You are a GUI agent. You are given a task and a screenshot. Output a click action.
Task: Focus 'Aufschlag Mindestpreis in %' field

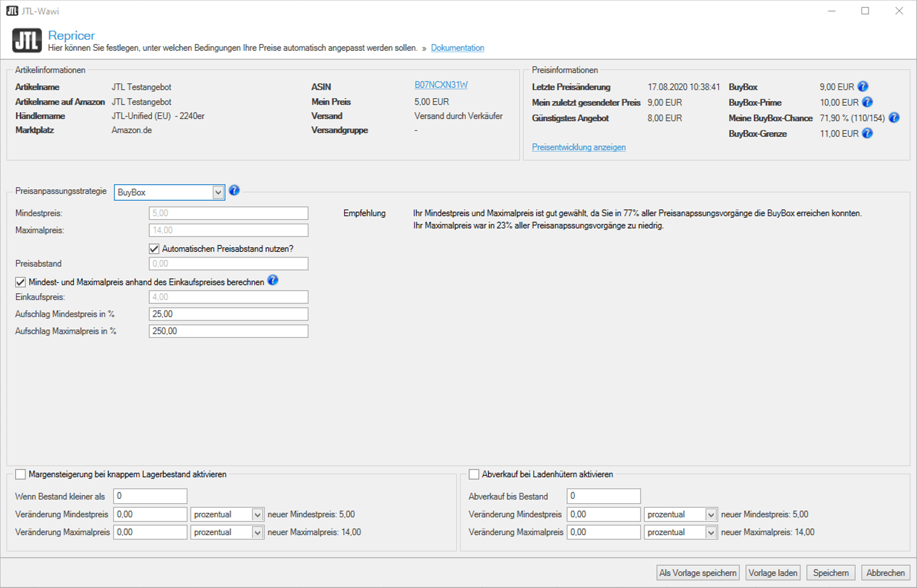[228, 314]
